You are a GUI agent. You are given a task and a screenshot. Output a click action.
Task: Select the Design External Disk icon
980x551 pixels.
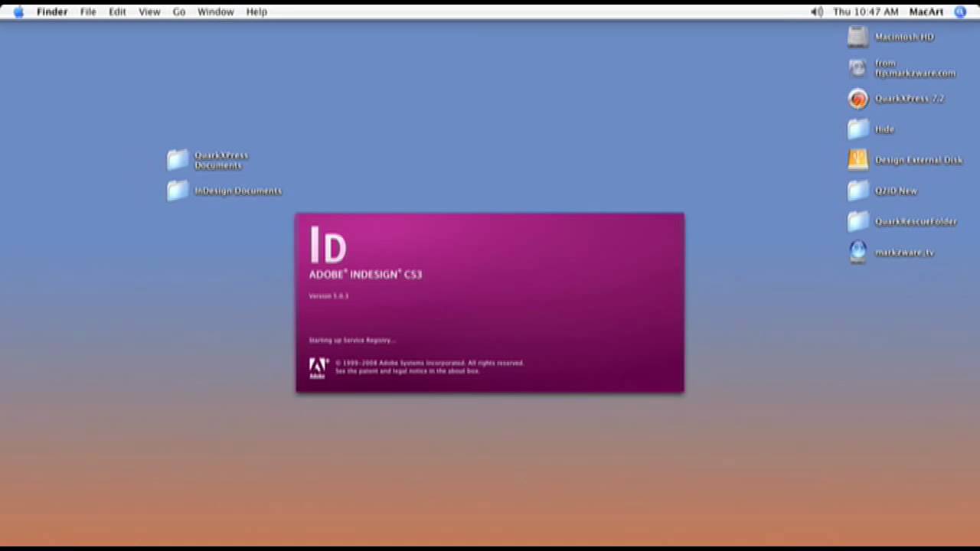(858, 160)
